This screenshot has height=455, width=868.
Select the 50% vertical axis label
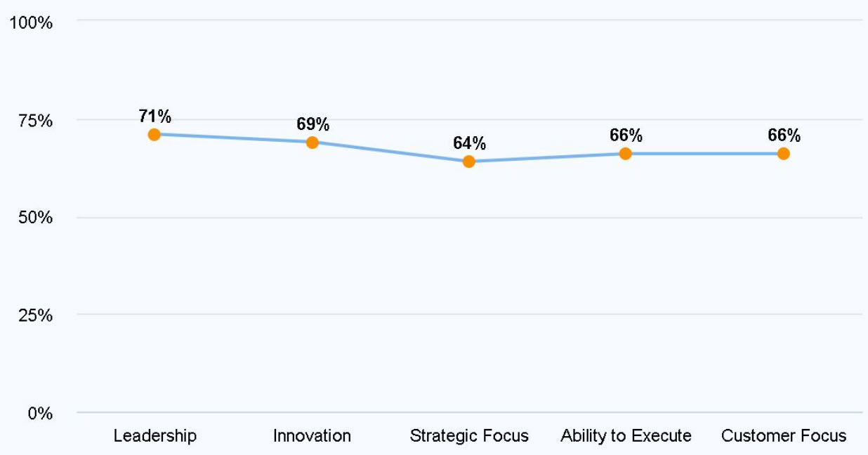(34, 218)
